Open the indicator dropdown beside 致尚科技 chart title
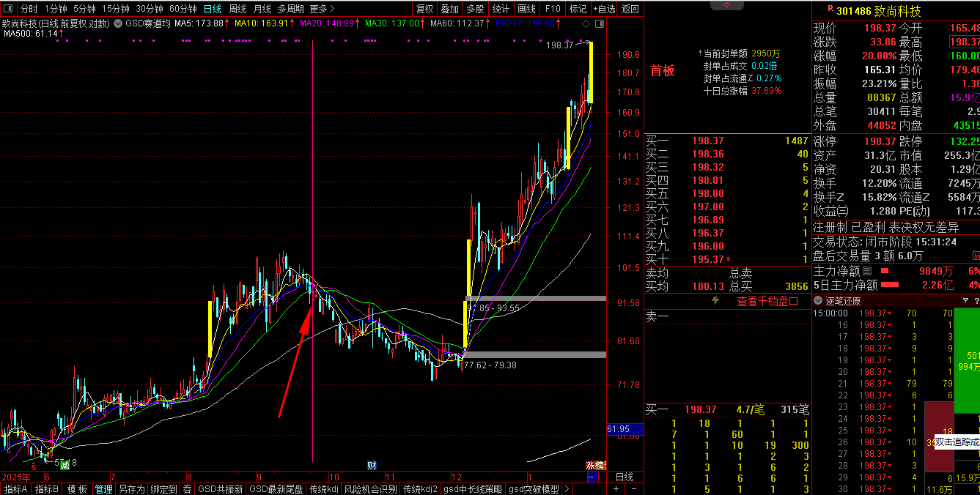Image resolution: width=980 pixels, height=495 pixels. click(118, 23)
